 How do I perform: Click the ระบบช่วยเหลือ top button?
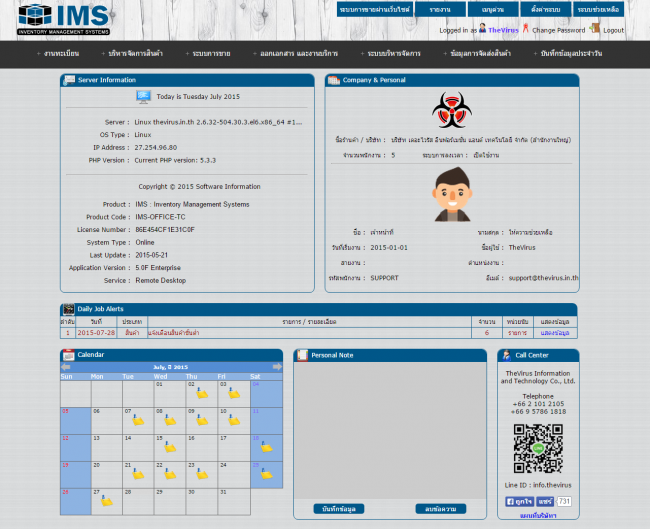pyautogui.click(x=598, y=9)
